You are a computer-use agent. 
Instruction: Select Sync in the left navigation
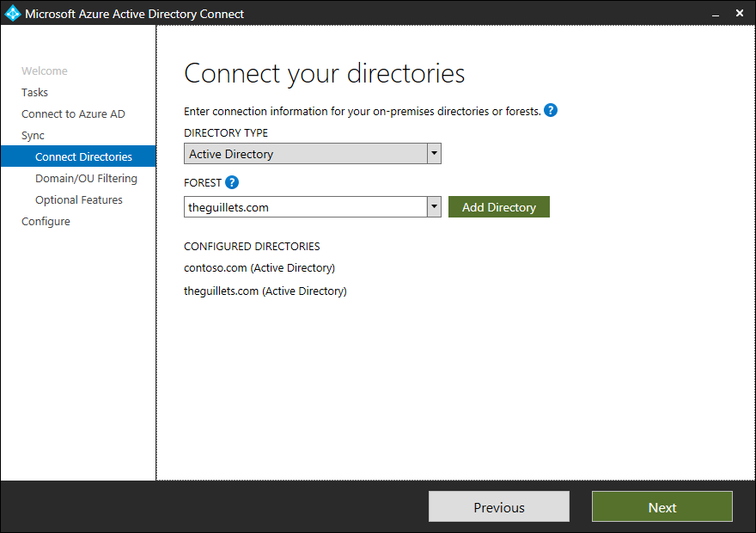[x=33, y=135]
